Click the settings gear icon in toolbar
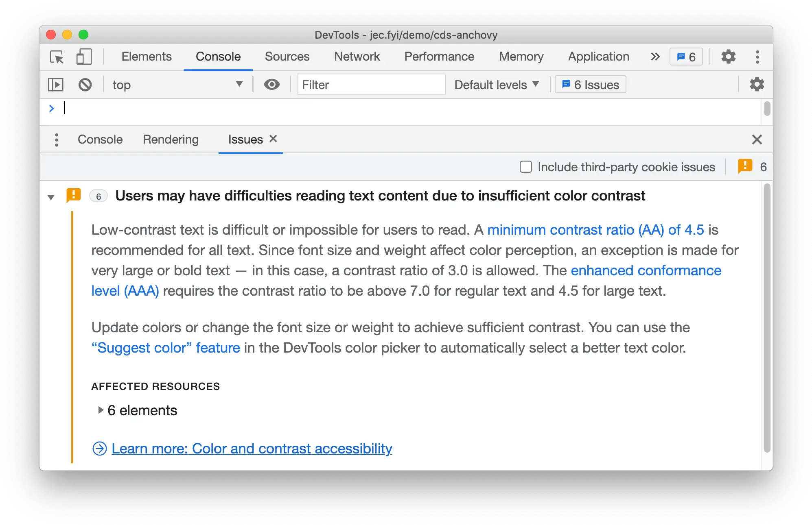The width and height of the screenshot is (812, 525). [x=729, y=57]
